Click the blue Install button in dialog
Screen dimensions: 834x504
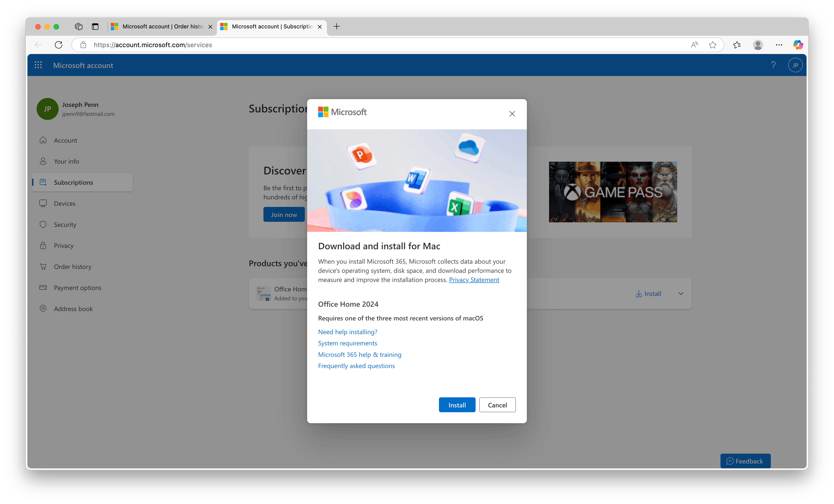(457, 405)
